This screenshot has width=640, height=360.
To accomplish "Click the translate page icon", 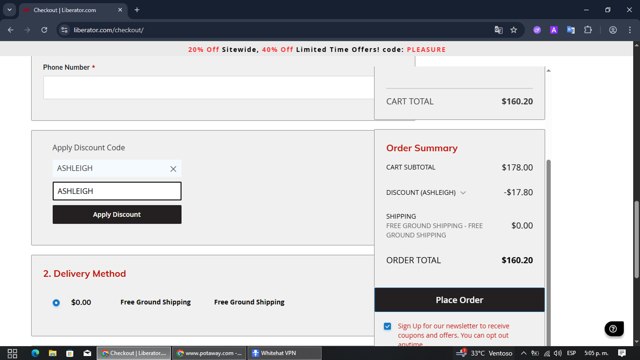I will [x=498, y=30].
